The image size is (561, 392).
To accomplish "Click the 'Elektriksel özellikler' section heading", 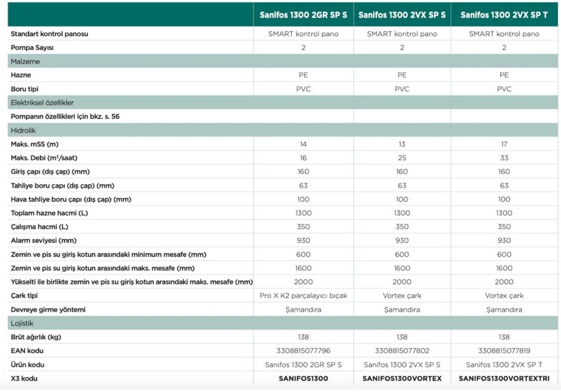I will click(x=42, y=102).
